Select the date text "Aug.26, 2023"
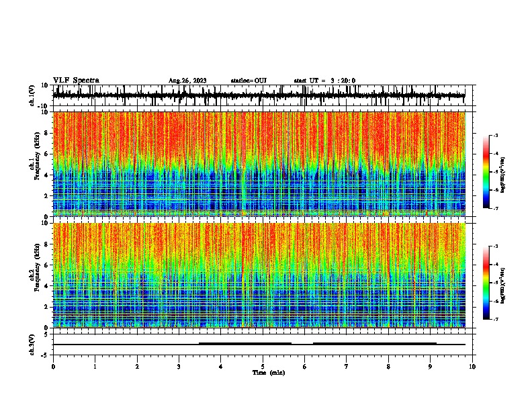 point(187,81)
